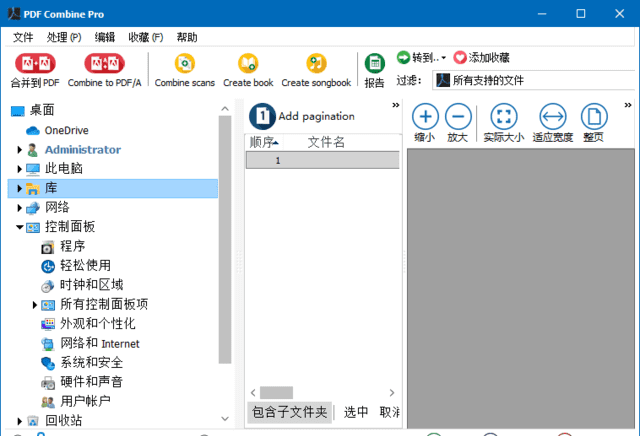Select row 1 in file list
640x436 pixels.
[322, 160]
